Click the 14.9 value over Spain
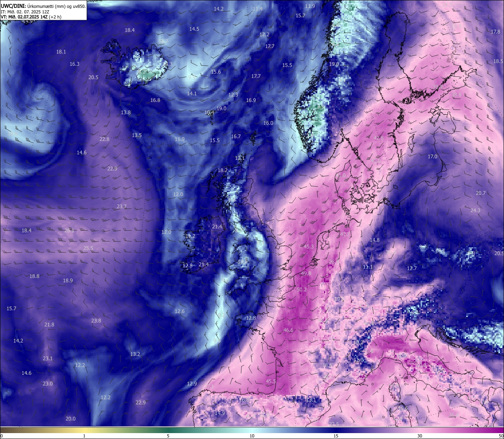This screenshot has height=439, width=504. [220, 413]
